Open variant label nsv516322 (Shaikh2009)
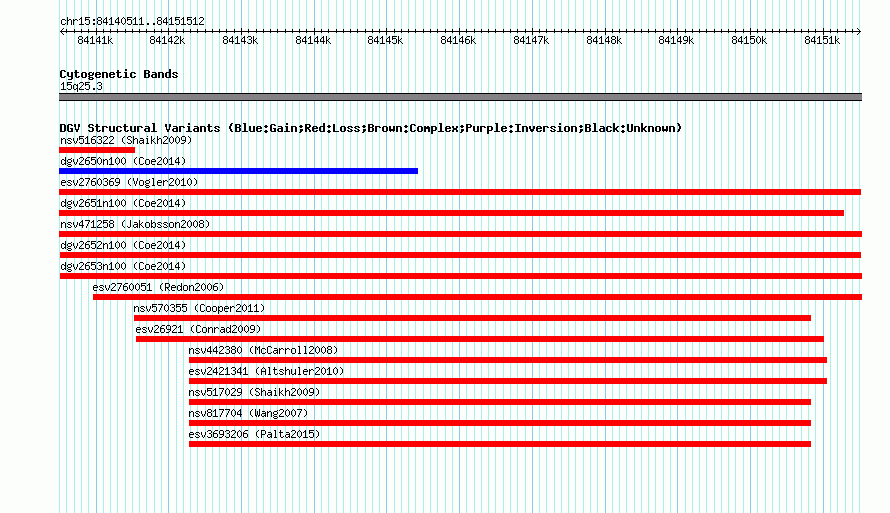Image resolution: width=890 pixels, height=513 pixels. [126, 140]
